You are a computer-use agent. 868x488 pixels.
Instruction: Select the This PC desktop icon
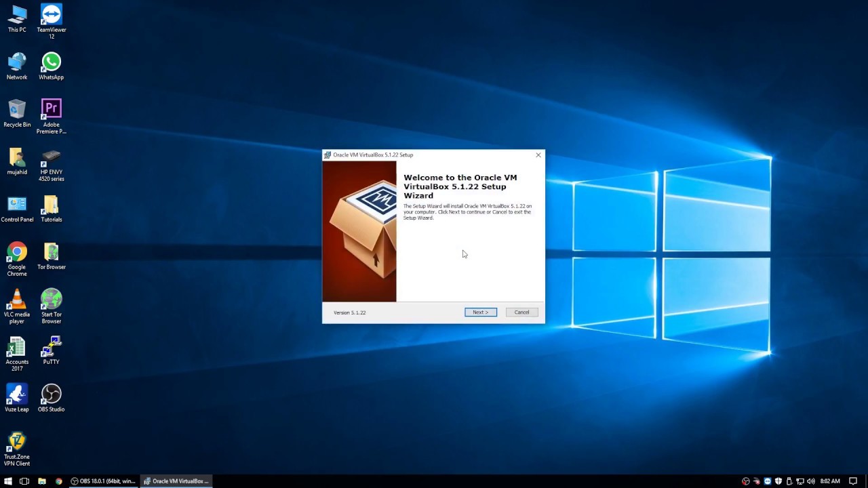(x=17, y=19)
